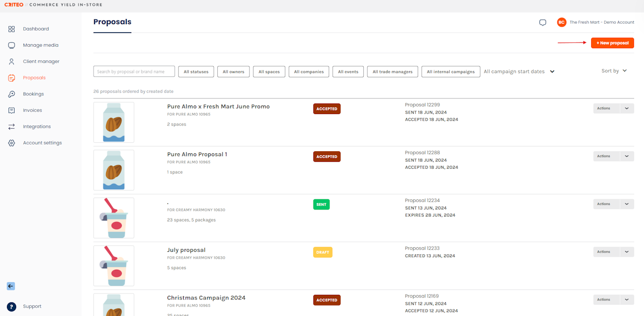Screen dimensions: 644x316
Task: Click Actions for Proposal 12234
Action: 606,204
